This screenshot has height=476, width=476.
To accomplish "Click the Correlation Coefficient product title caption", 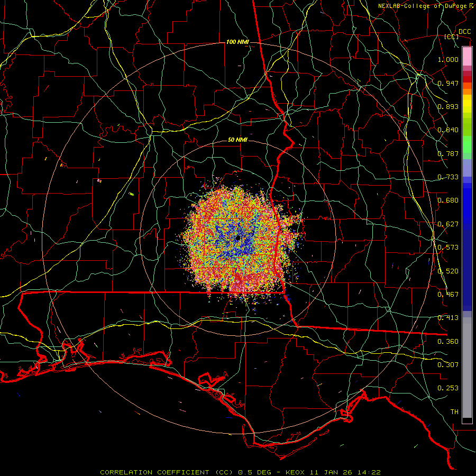I will point(240,472).
